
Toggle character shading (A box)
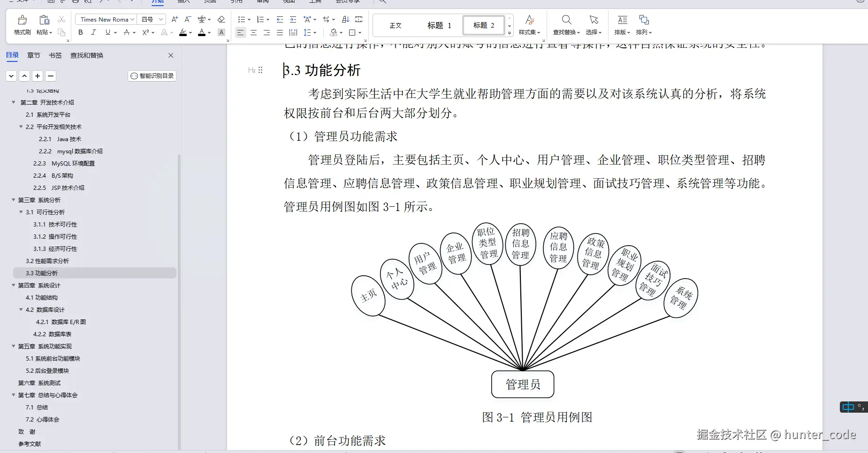[x=221, y=32]
